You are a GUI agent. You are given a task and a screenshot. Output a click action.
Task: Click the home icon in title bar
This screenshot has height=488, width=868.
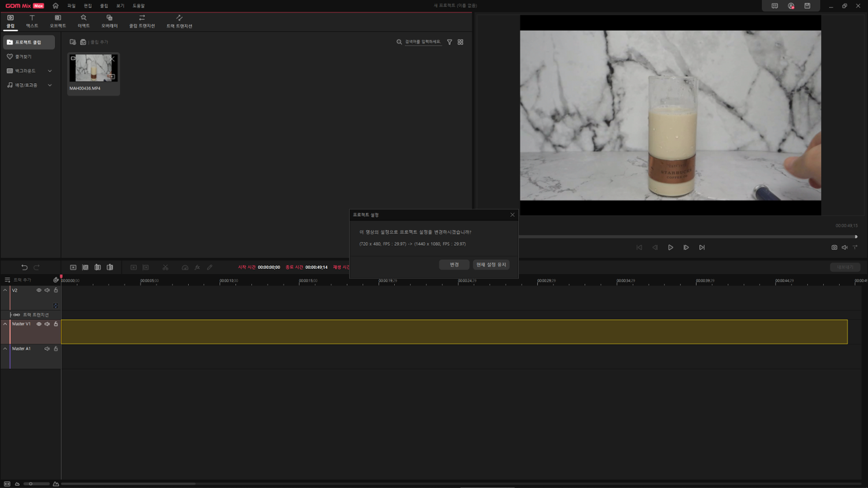(56, 6)
